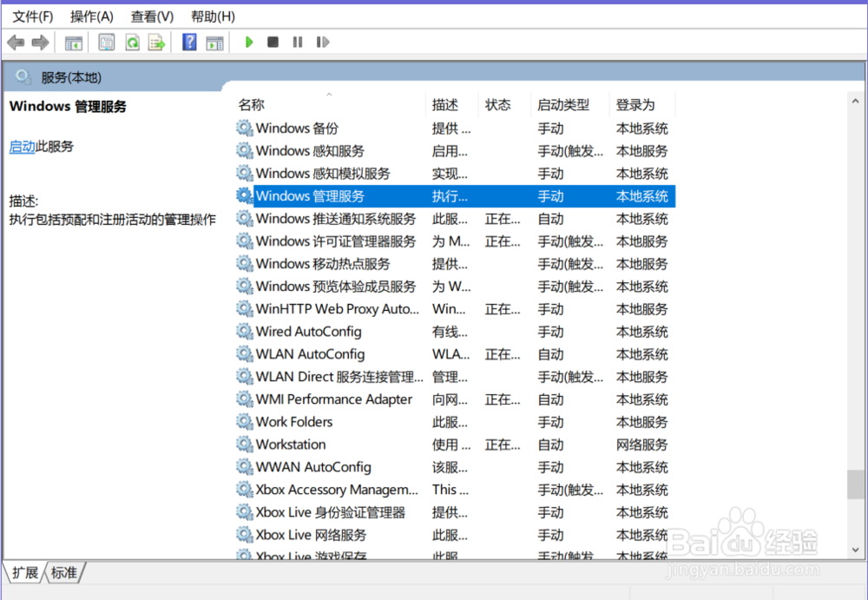
Task: Sort by the 描述 column header
Action: pyautogui.click(x=451, y=105)
